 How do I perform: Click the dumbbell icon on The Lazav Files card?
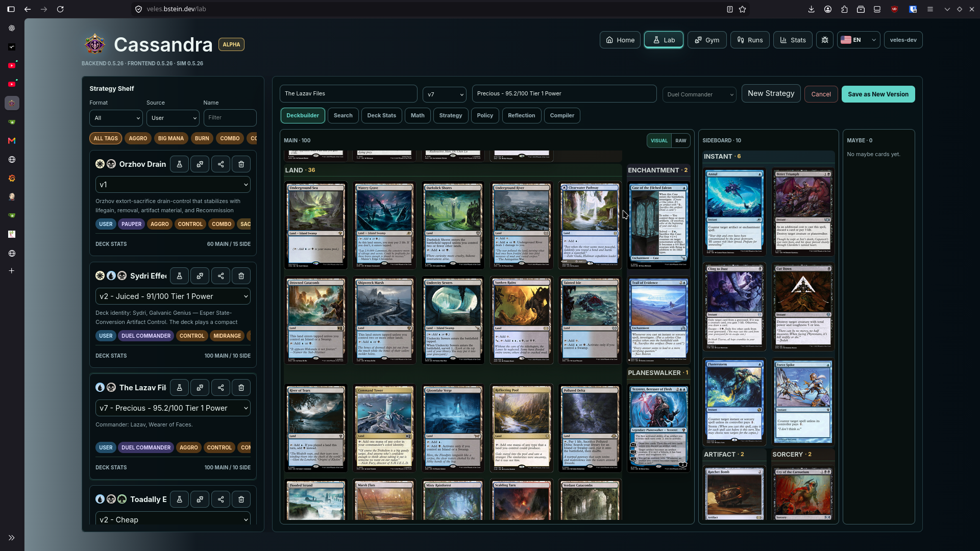coord(200,388)
